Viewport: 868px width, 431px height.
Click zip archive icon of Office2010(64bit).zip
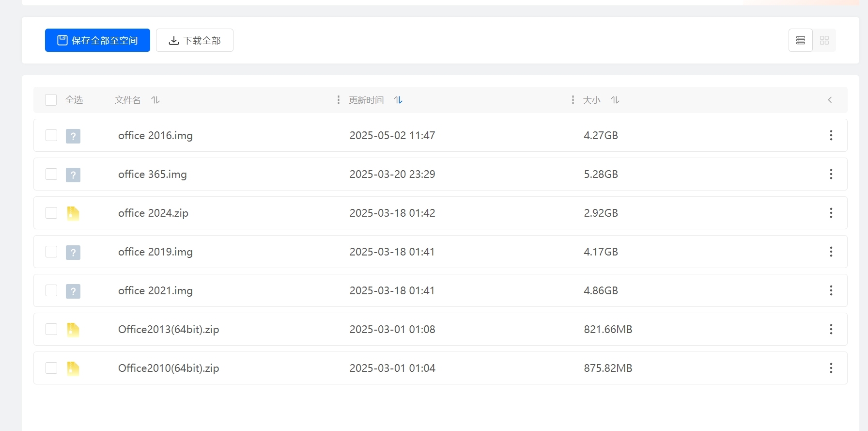coord(73,368)
